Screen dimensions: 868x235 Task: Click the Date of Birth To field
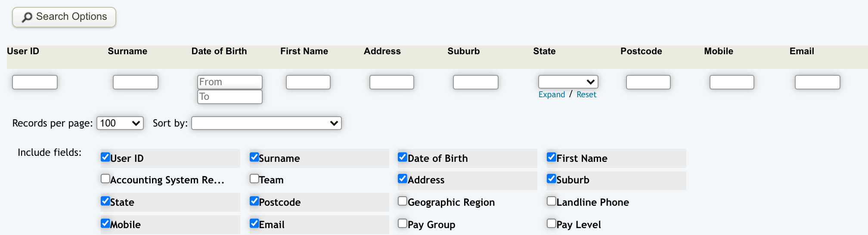(229, 97)
